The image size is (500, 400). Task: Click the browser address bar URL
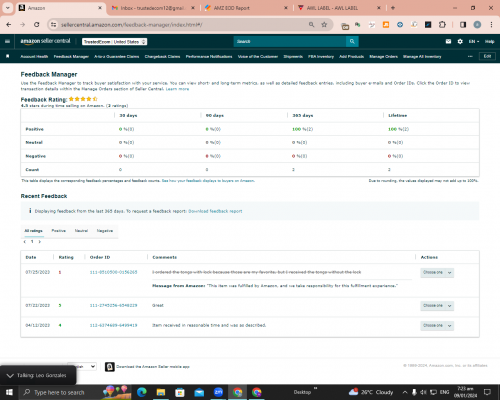(132, 25)
